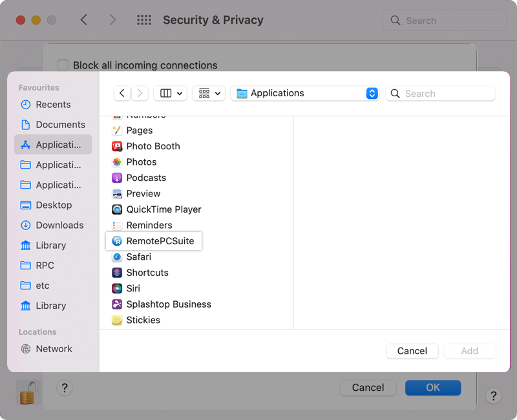517x420 pixels.
Task: Open Downloads in the sidebar
Action: coord(59,225)
